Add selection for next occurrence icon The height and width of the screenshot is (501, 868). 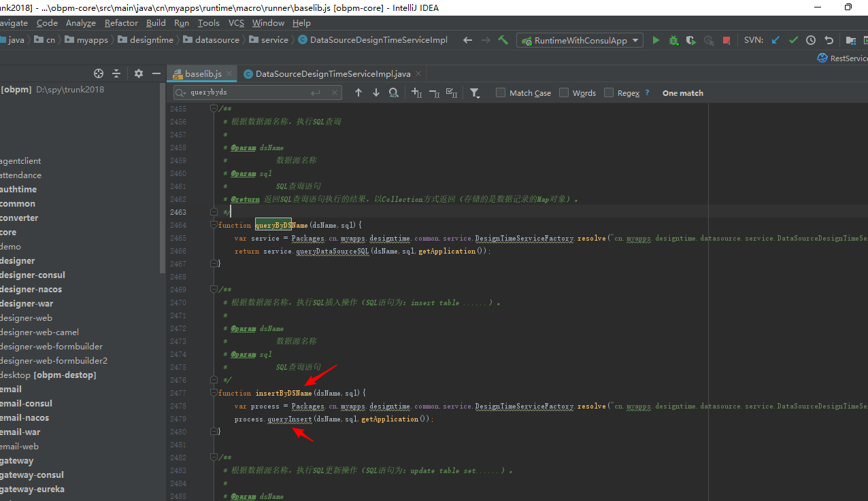click(x=417, y=92)
